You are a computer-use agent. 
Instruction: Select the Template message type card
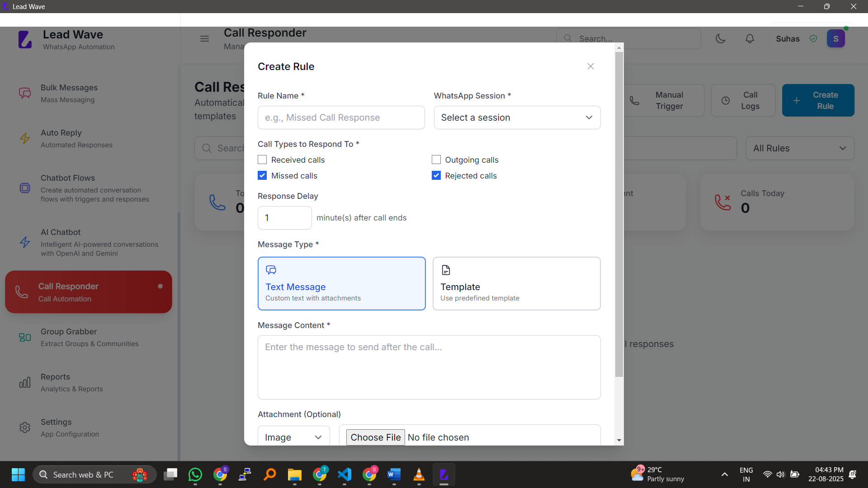tap(516, 283)
